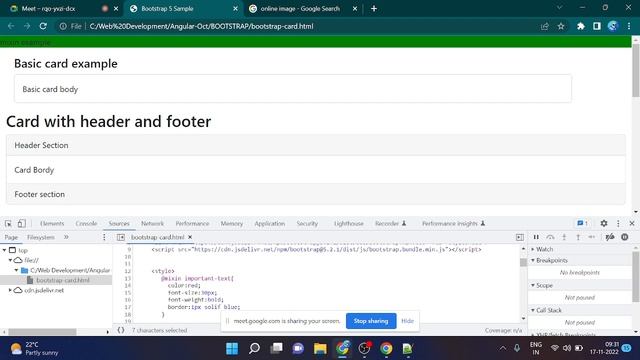Open File Explorer from taskbar
This screenshot has height=360, width=640.
click(320, 349)
